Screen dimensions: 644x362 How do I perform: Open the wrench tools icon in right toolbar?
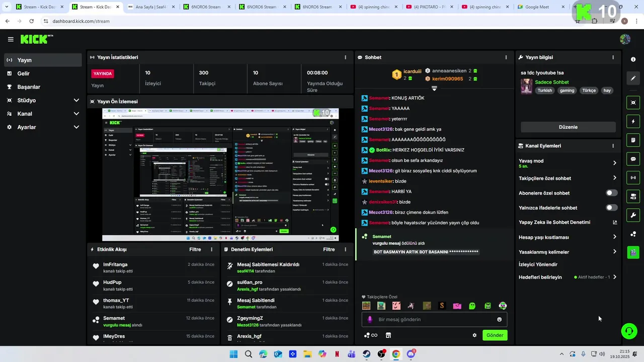click(633, 215)
